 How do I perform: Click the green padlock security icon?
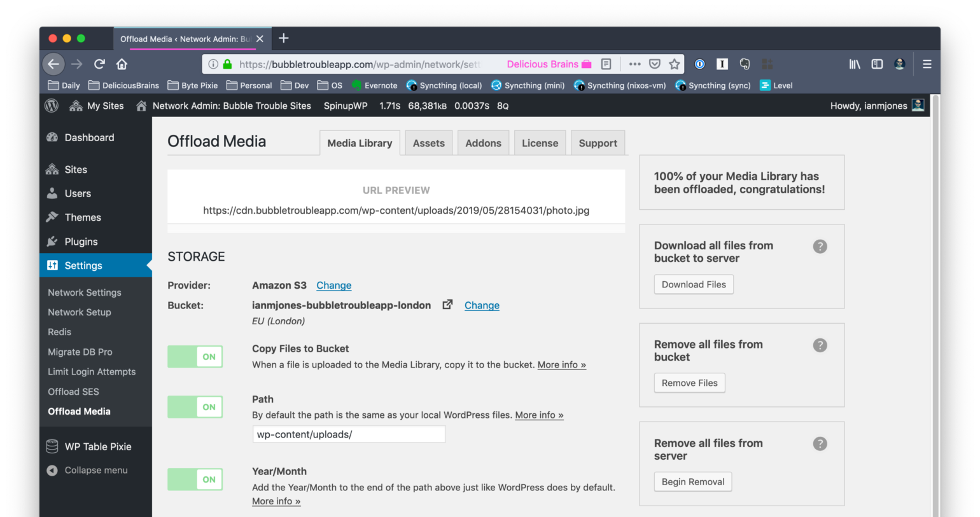(x=227, y=64)
